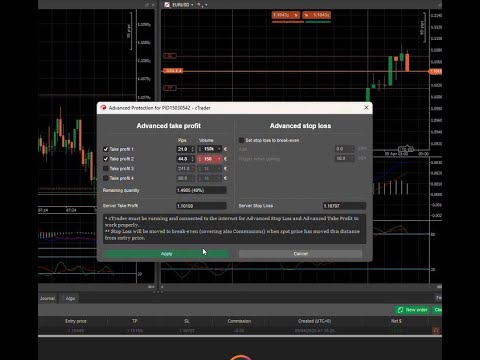Sort by Net $ column header
This screenshot has width=480, height=360.
tap(396, 321)
